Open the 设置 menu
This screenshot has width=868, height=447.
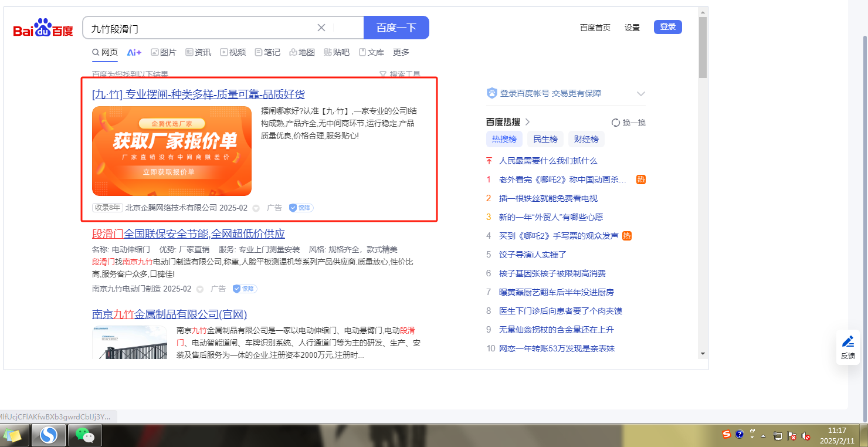tap(632, 28)
